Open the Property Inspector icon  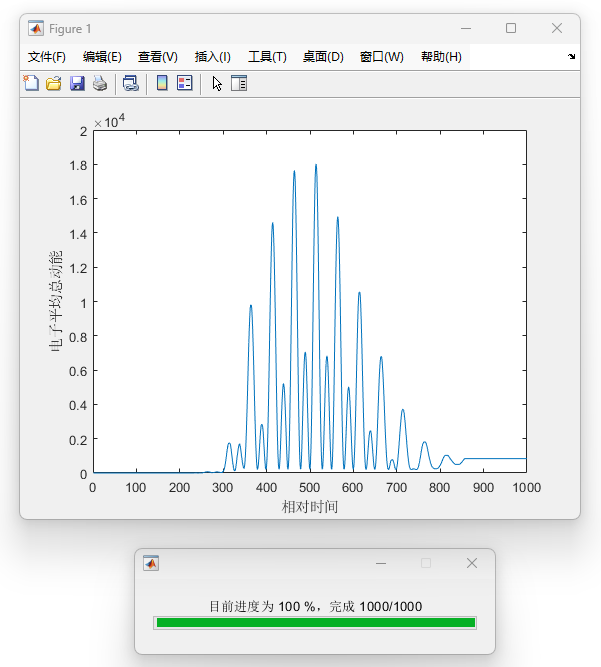click(239, 84)
